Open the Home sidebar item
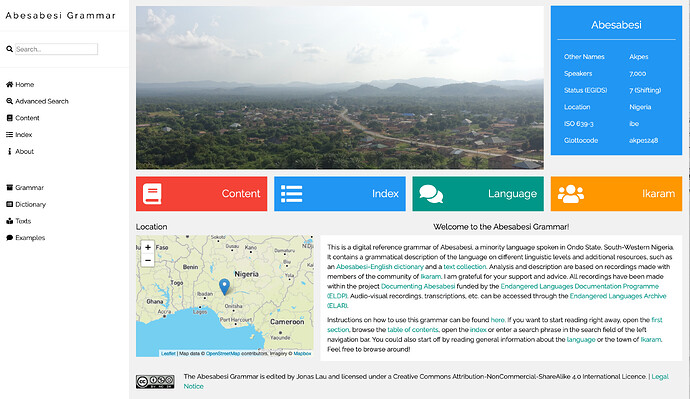Image resolution: width=690 pixels, height=399 pixels. coord(20,84)
